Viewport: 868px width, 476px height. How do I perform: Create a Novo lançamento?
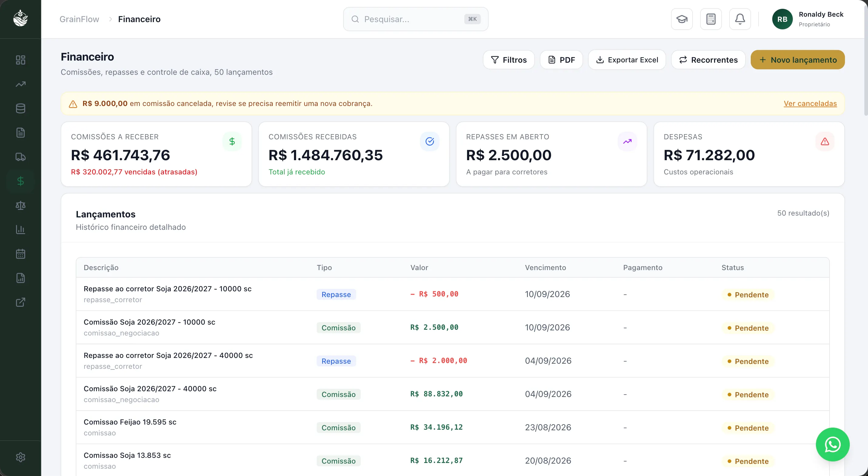point(798,60)
